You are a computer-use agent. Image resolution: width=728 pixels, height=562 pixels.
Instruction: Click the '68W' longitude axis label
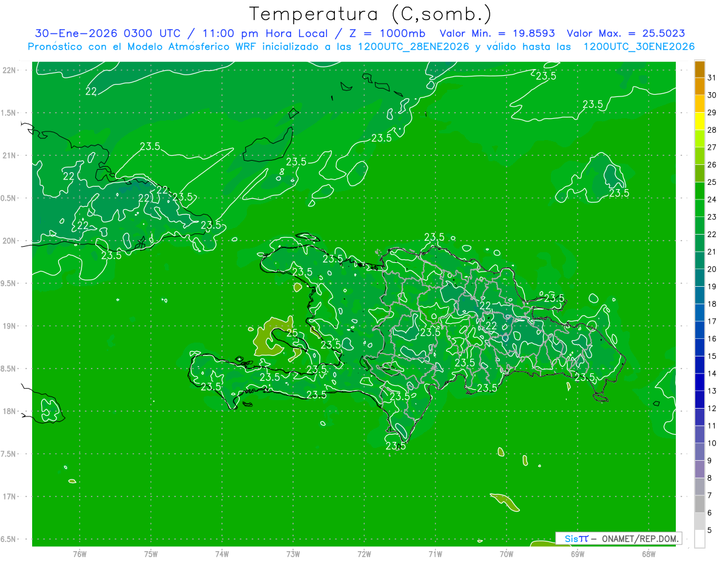(649, 554)
